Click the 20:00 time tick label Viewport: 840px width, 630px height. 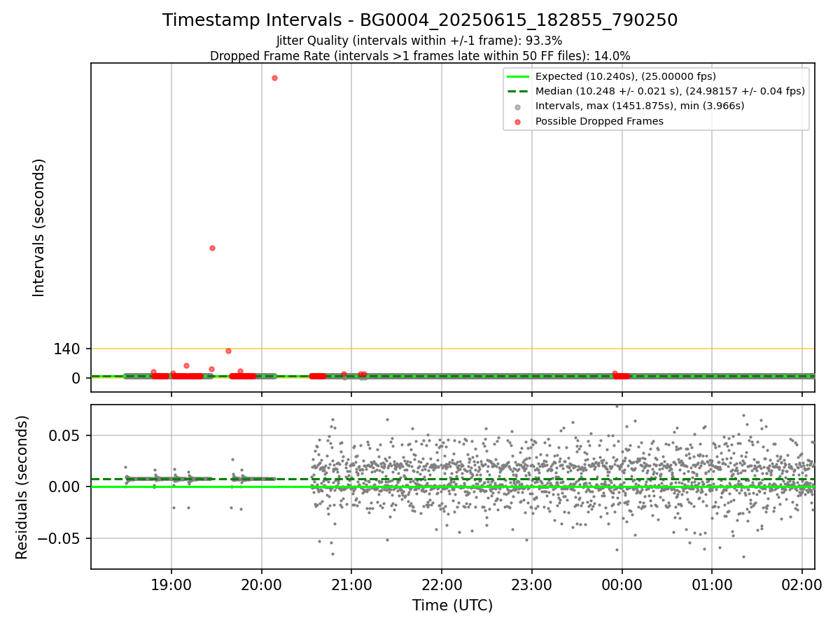(x=262, y=584)
